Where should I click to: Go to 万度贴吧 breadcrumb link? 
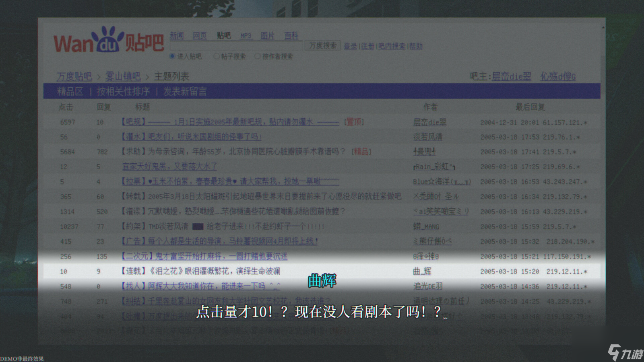74,76
